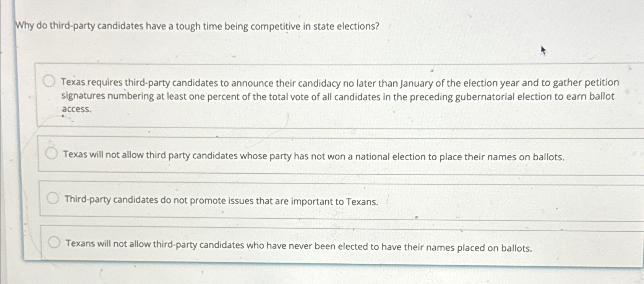Click the word 'access' in the first answer
The image size is (644, 284).
(x=76, y=109)
